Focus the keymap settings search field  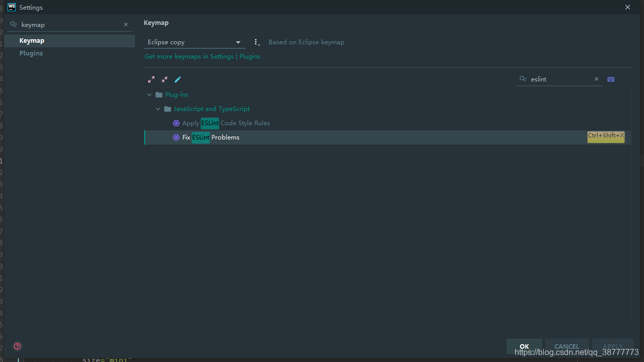coord(70,24)
